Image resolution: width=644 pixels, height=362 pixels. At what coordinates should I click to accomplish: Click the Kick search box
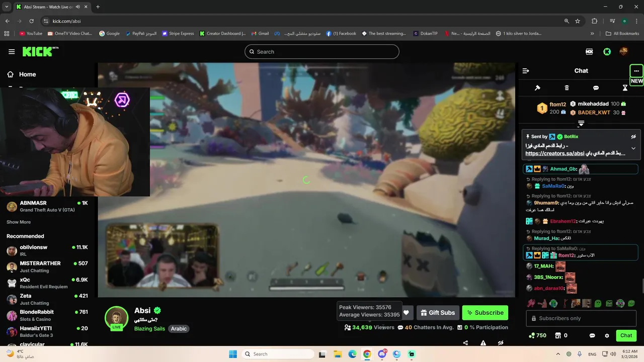click(x=322, y=52)
